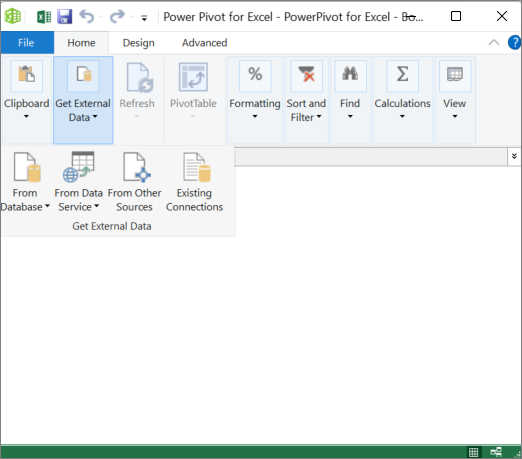
Task: Click the Power Pivot app icon in title bar
Action: (x=12, y=16)
